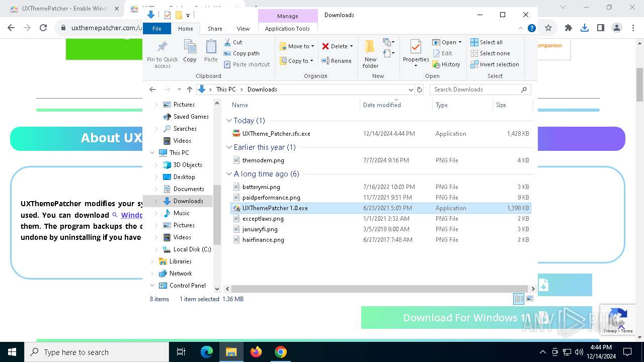Image resolution: width=644 pixels, height=362 pixels.
Task: Click the red Delete button
Action: coord(335,46)
